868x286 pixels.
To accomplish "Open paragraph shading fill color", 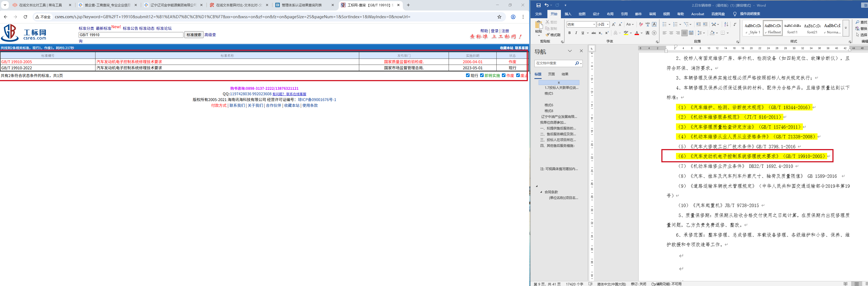I will tap(712, 33).
